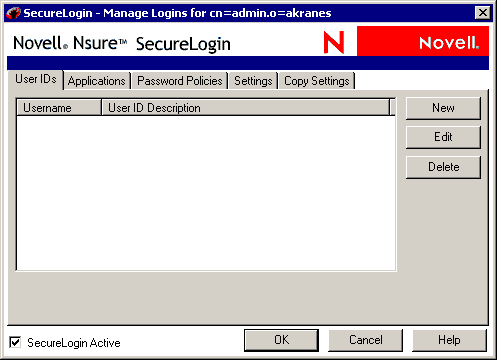The width and height of the screenshot is (497, 360).
Task: Click the red Novell banner
Action: coord(423,41)
